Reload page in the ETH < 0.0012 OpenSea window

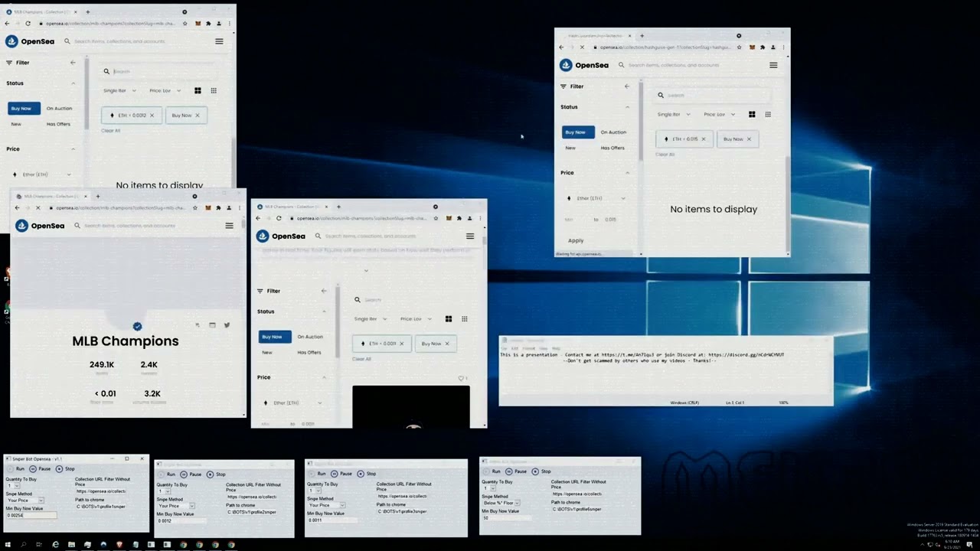[x=28, y=24]
